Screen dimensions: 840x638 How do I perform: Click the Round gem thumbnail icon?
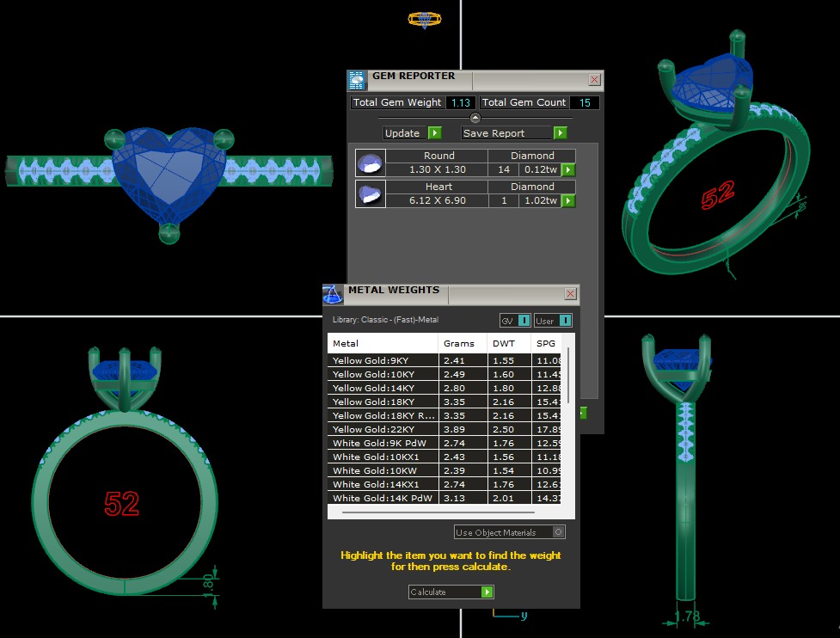point(370,163)
